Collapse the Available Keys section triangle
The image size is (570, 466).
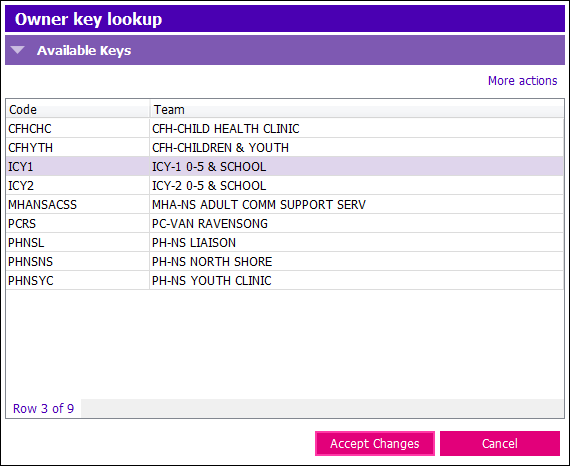(17, 50)
